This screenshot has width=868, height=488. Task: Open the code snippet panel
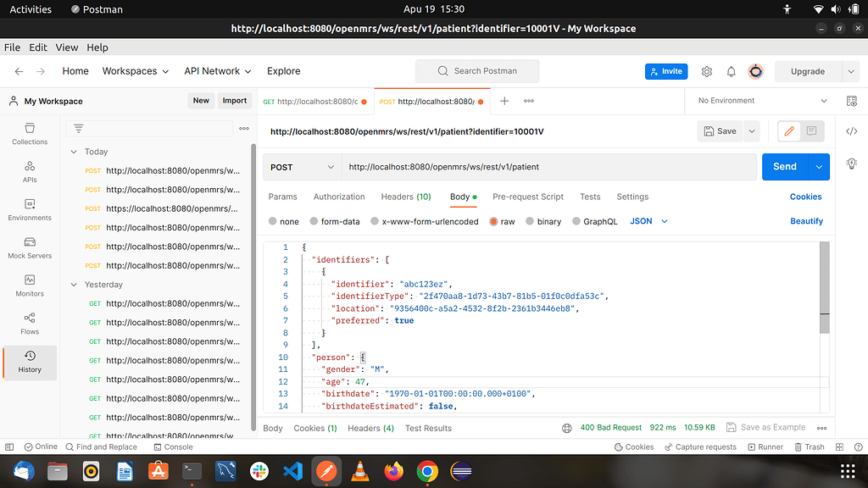(852, 130)
